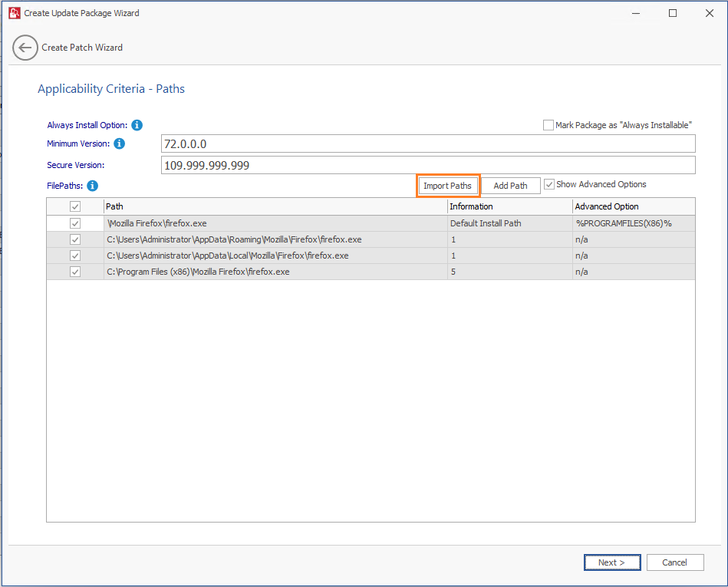Uncheck the \Mozilla Firefox\firefox.exe row
Screen dimensions: 728x587
point(75,223)
